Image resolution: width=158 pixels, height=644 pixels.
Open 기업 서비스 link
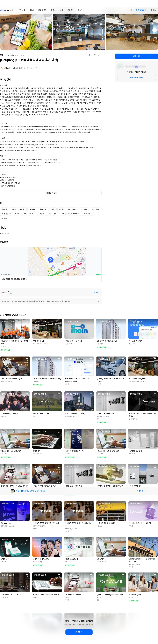pos(153,10)
